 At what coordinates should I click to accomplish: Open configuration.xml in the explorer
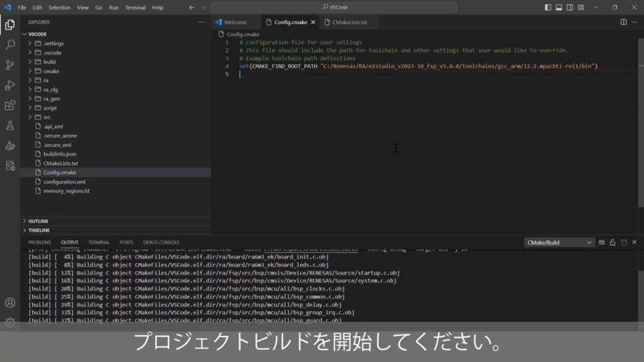[64, 182]
